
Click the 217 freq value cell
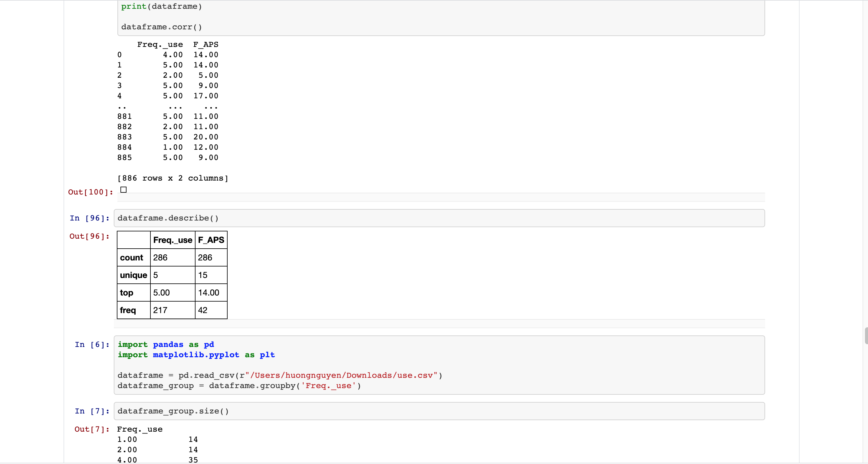pyautogui.click(x=173, y=310)
